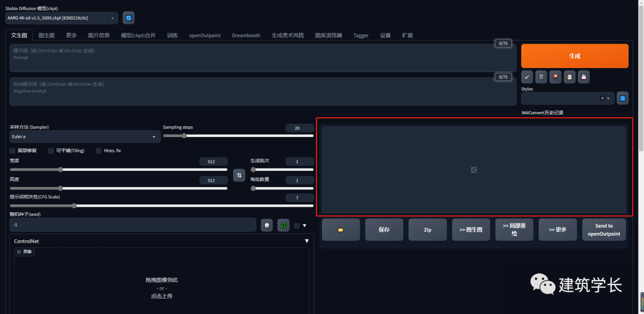Click the >> 图生图 send button
Viewport: 644px width, 314px height.
[470, 229]
